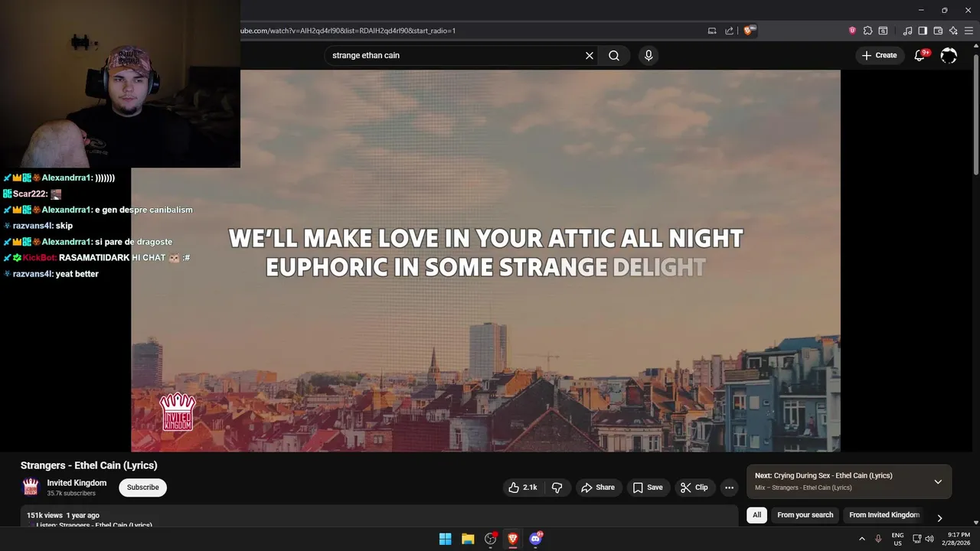Open File Explorer from taskbar
The width and height of the screenshot is (980, 551).
[x=468, y=539]
